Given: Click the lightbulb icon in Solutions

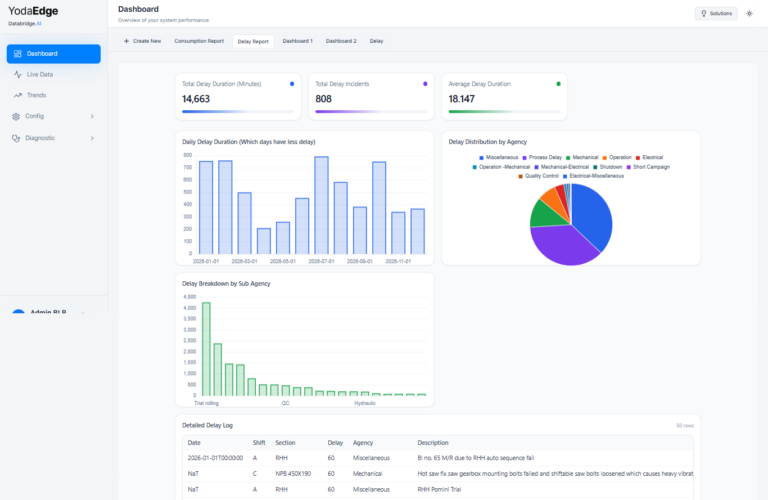Looking at the screenshot, I should [704, 13].
